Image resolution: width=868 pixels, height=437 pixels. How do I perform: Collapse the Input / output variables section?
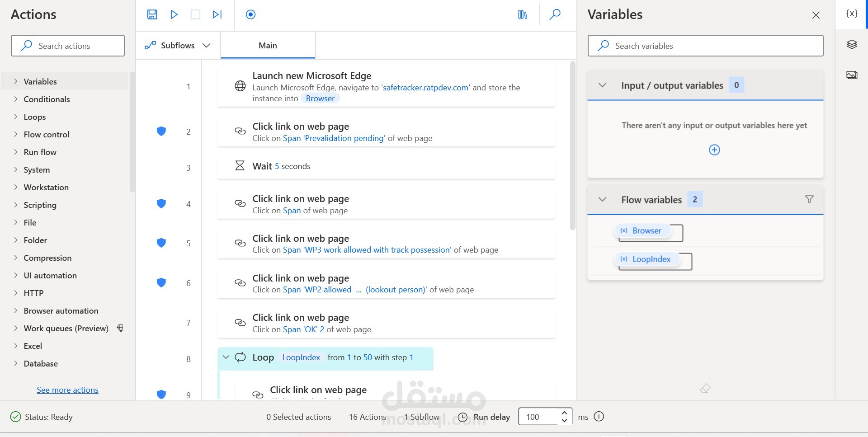point(602,85)
